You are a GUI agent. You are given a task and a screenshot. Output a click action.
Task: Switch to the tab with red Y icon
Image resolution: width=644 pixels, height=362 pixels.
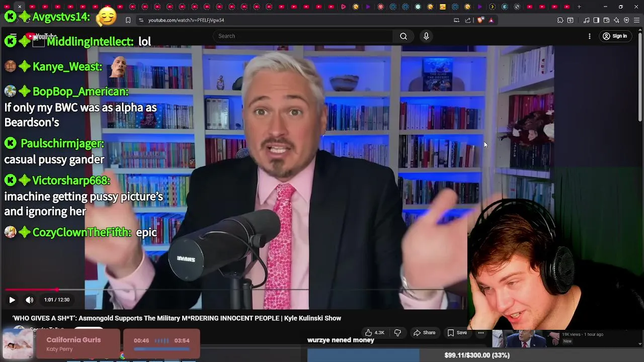click(x=381, y=7)
